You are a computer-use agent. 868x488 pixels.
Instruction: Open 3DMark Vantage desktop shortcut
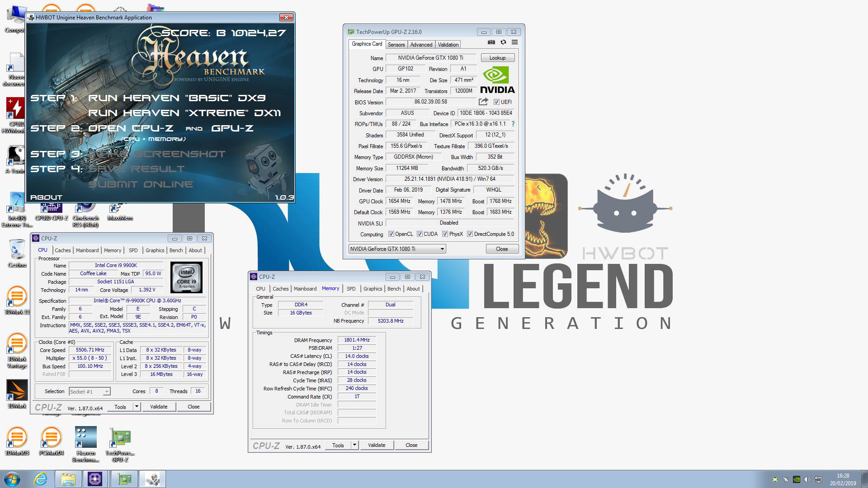(x=17, y=351)
